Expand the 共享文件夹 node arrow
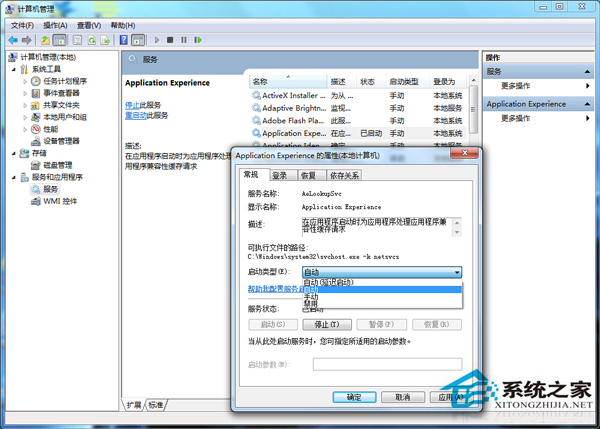This screenshot has height=429, width=600. [25, 106]
